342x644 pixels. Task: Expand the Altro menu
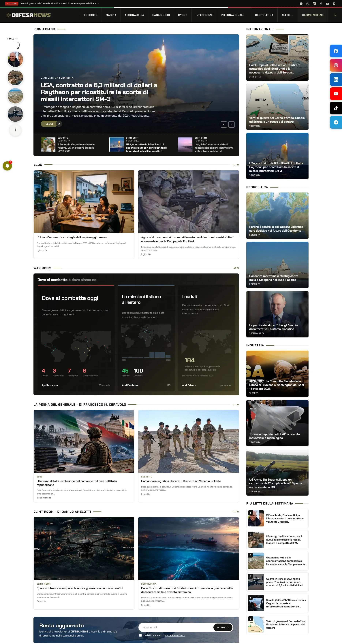287,15
